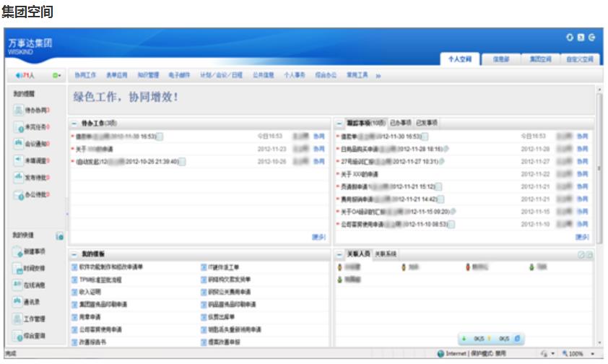Open 新建事项 shortcut icon
The image size is (608, 364).
pyautogui.click(x=19, y=251)
